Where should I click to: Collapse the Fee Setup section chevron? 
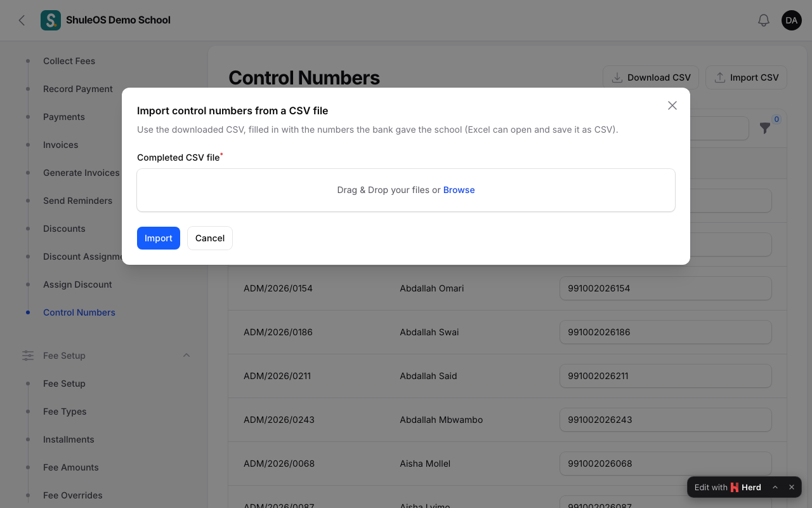187,356
